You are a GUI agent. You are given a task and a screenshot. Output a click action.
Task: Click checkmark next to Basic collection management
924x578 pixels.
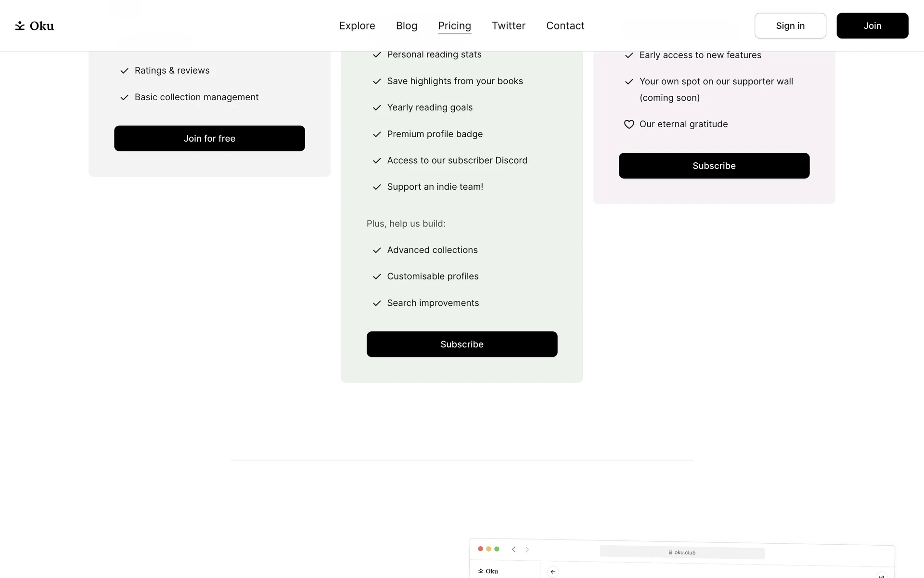coord(124,97)
